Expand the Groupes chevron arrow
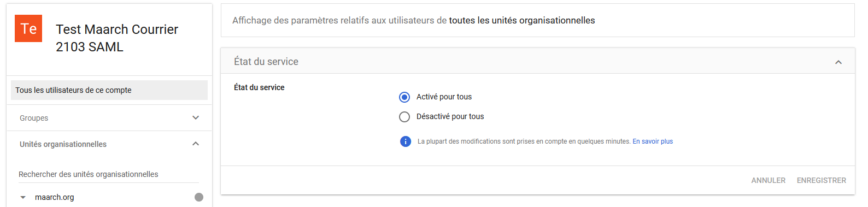868x207 pixels. click(196, 117)
